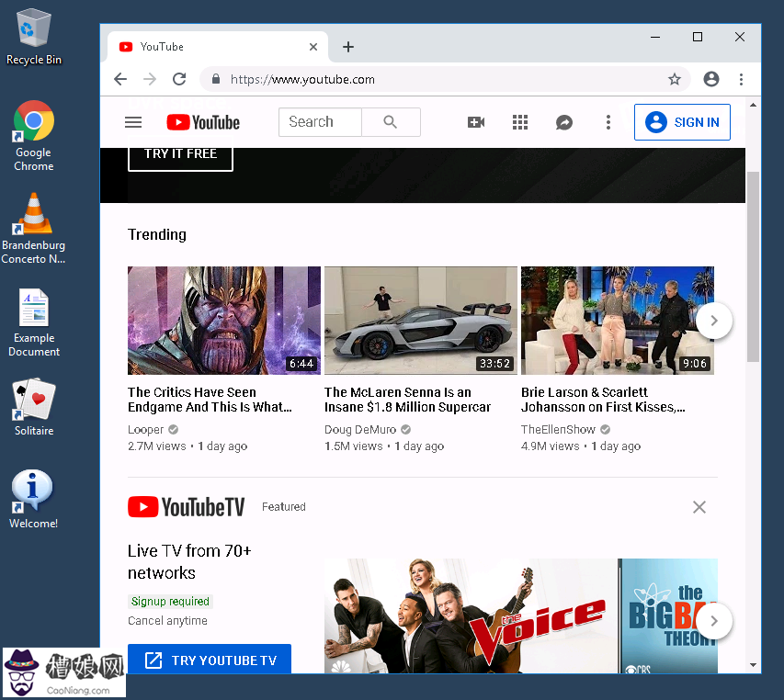This screenshot has width=784, height=700.
Task: Open the Chrome profile avatar icon
Action: 711,79
